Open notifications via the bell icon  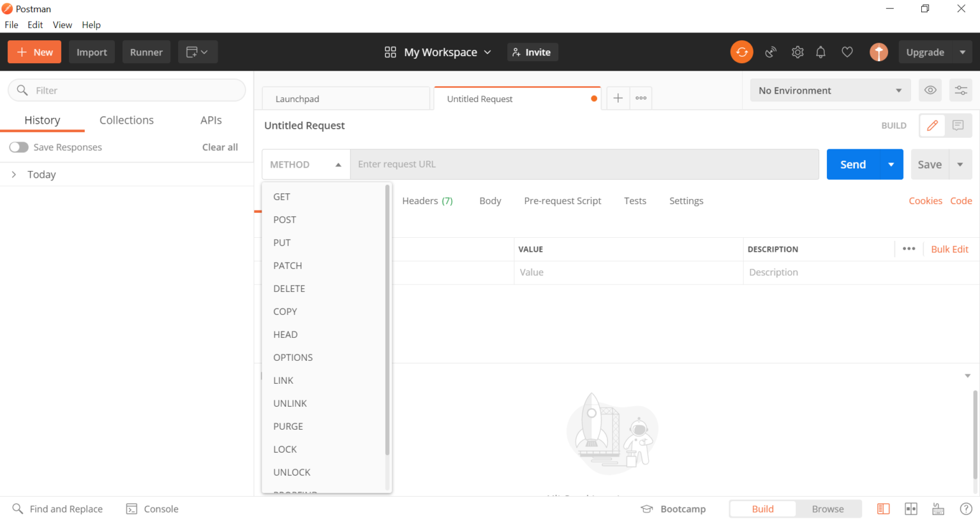pyautogui.click(x=821, y=52)
